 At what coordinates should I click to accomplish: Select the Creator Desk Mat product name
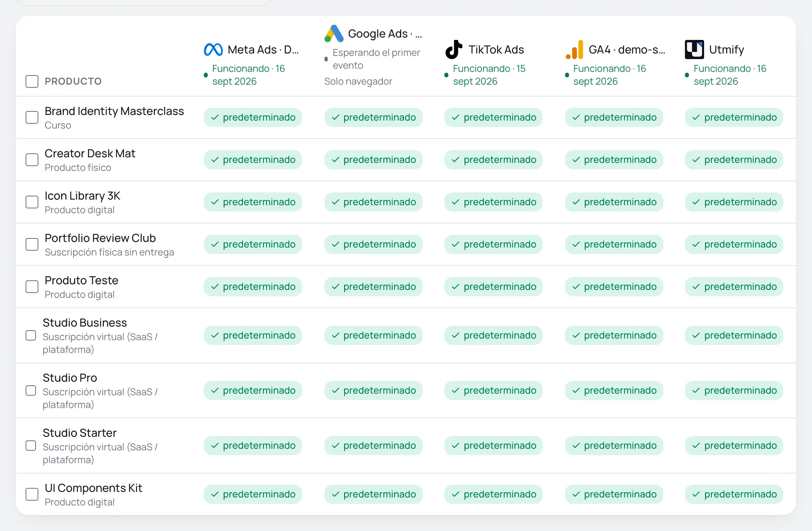(x=90, y=153)
